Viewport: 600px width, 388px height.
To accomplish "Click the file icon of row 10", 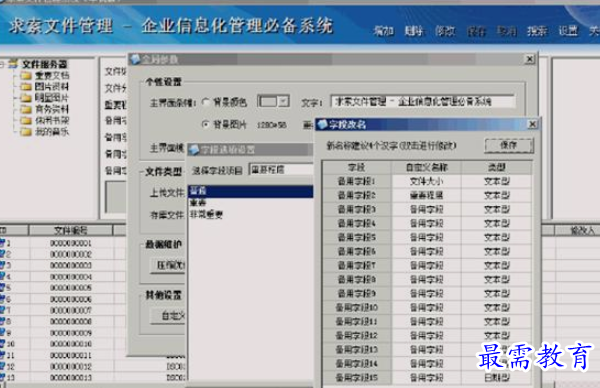I will point(3,344).
